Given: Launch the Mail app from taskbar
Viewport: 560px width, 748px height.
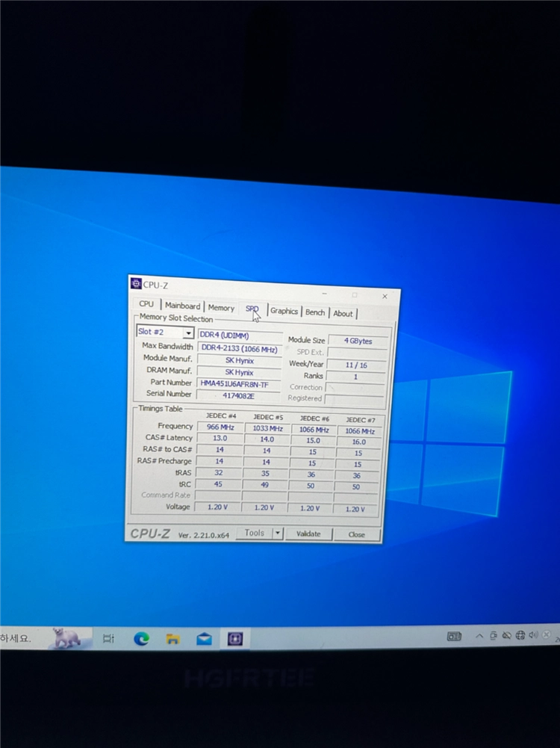Looking at the screenshot, I should click(x=204, y=639).
